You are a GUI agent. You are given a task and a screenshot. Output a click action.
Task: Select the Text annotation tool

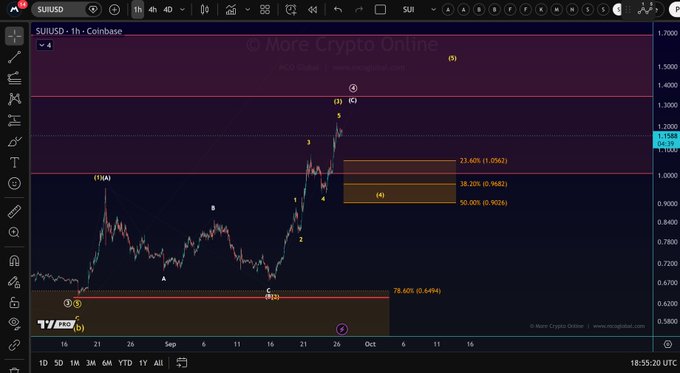coord(14,162)
